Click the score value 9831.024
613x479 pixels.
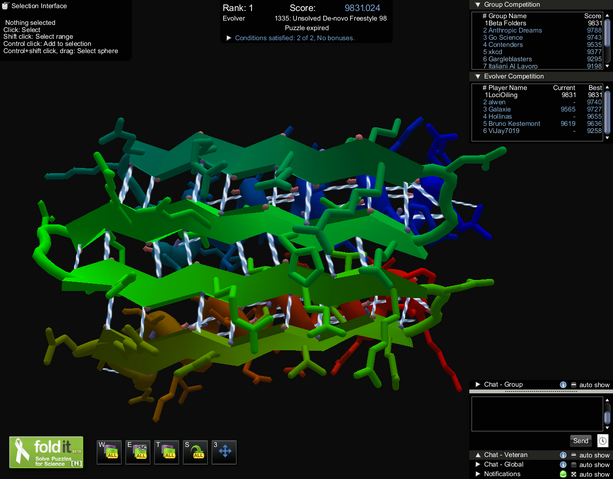click(x=362, y=8)
